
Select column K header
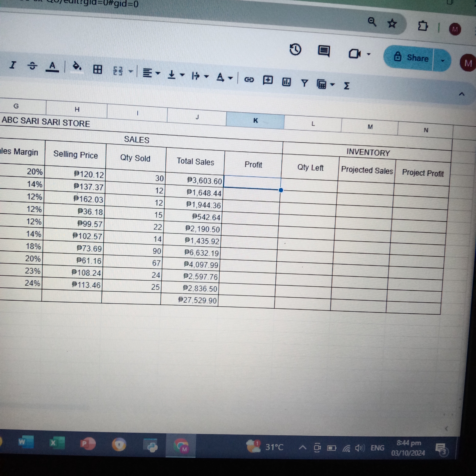(255, 121)
